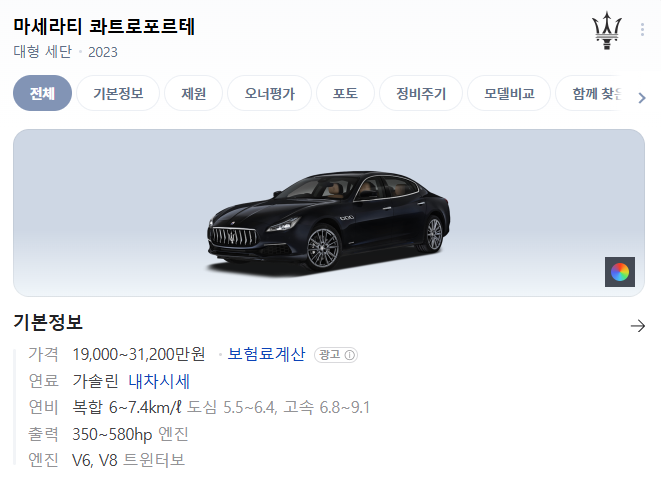Click the 기본정보 section heading
The height and width of the screenshot is (483, 661).
(x=48, y=322)
